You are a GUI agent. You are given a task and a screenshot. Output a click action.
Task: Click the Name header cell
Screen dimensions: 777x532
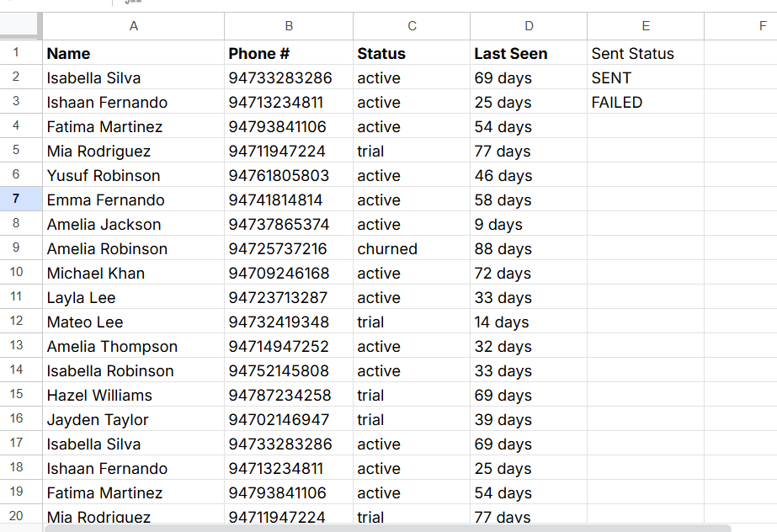tap(133, 53)
